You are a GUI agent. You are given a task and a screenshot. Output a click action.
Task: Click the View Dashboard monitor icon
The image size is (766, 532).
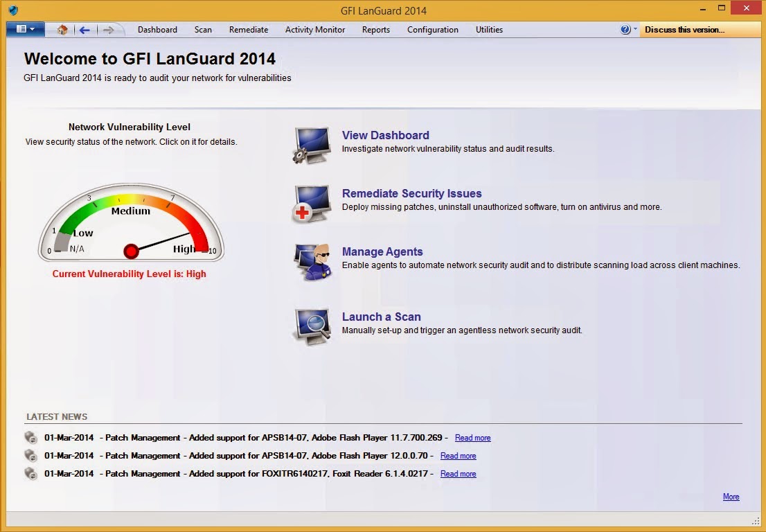tap(312, 145)
